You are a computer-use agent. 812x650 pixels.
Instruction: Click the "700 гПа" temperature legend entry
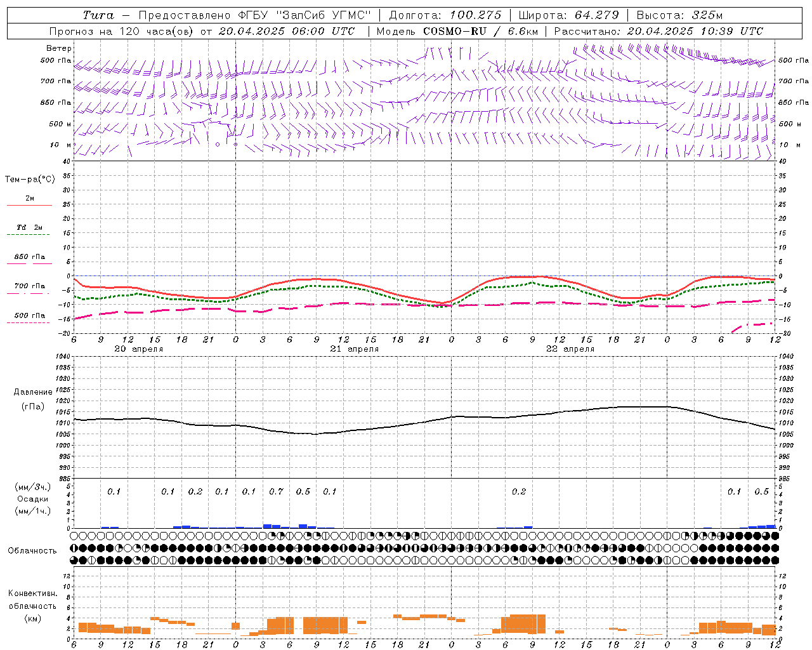30,286
